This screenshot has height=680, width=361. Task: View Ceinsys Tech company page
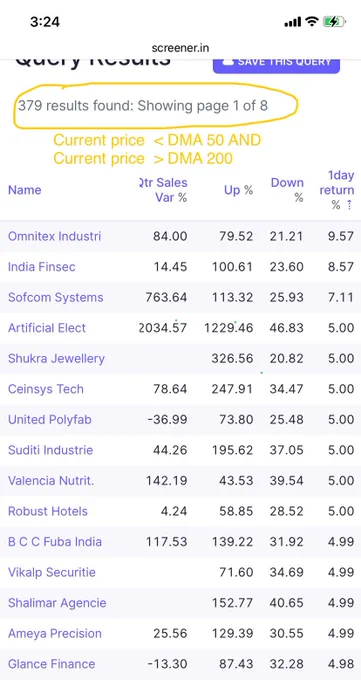point(46,389)
